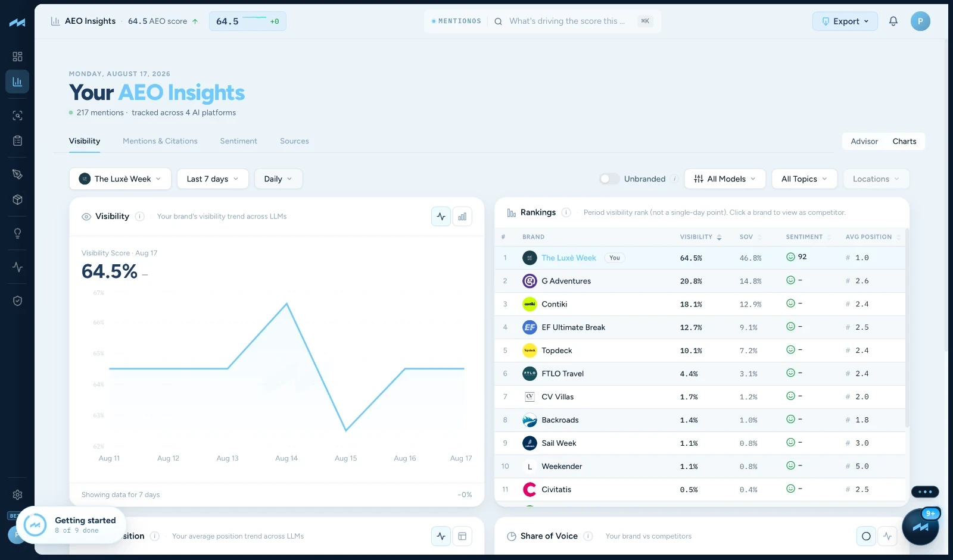Switch Share of Voice to donut view
The height and width of the screenshot is (560, 953).
click(x=866, y=536)
